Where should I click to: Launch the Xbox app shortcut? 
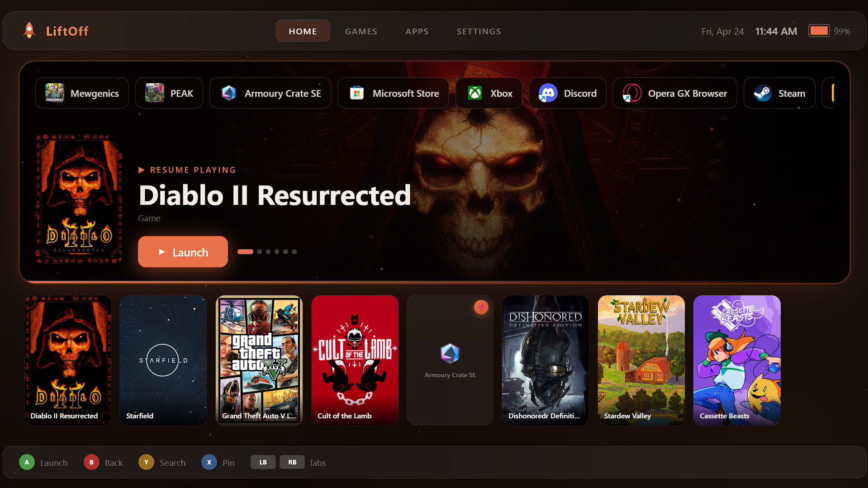[489, 93]
